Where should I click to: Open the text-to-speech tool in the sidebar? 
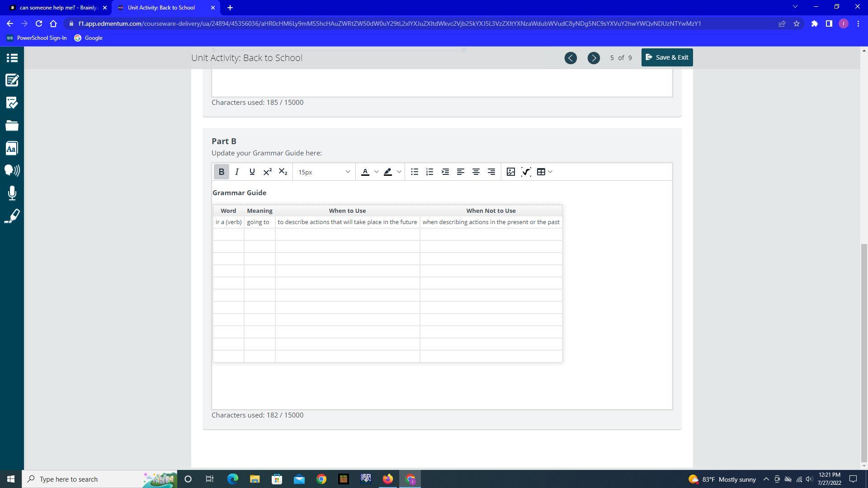[x=12, y=170]
